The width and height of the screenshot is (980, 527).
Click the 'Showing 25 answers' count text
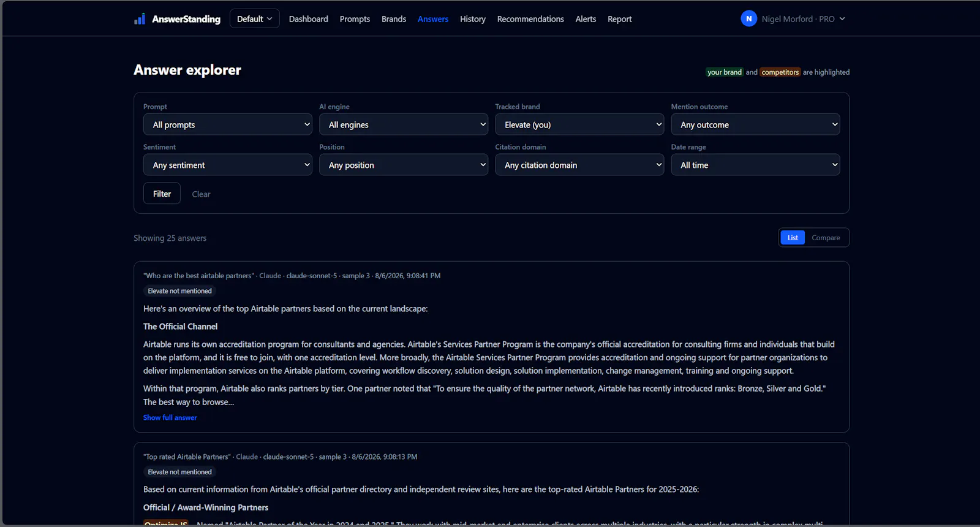[x=170, y=238]
